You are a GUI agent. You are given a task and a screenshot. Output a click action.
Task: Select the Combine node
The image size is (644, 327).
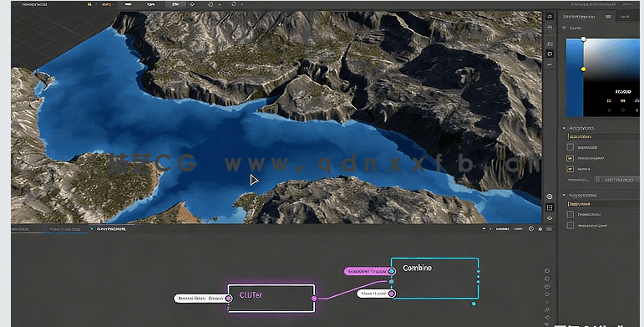[434, 278]
